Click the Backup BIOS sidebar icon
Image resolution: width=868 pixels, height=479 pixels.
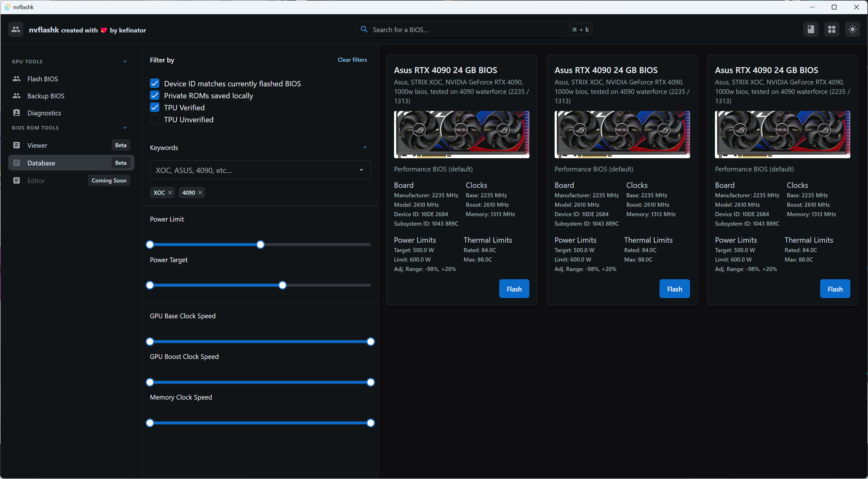tap(16, 96)
